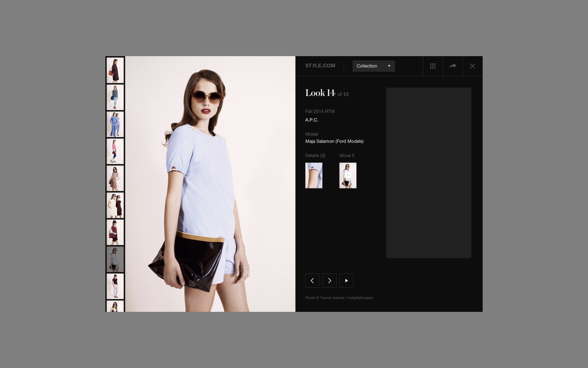
Task: Share this look via the share arrow
Action: click(x=453, y=66)
